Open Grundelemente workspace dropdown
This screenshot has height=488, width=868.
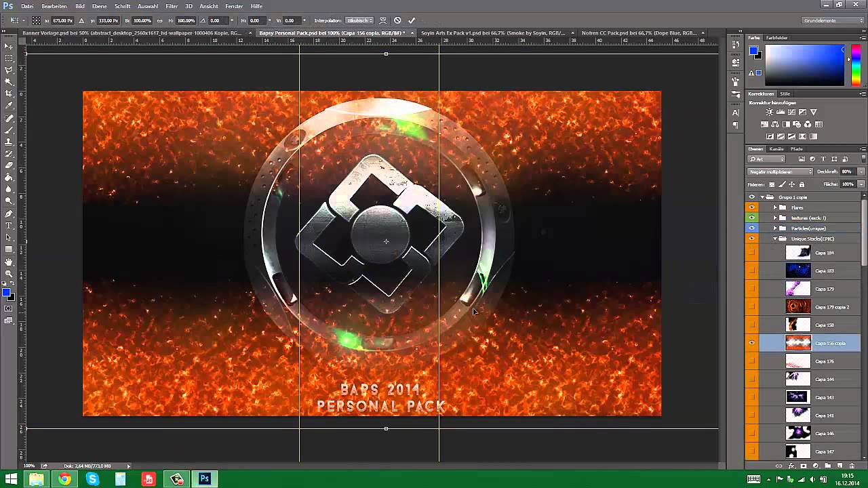[833, 20]
